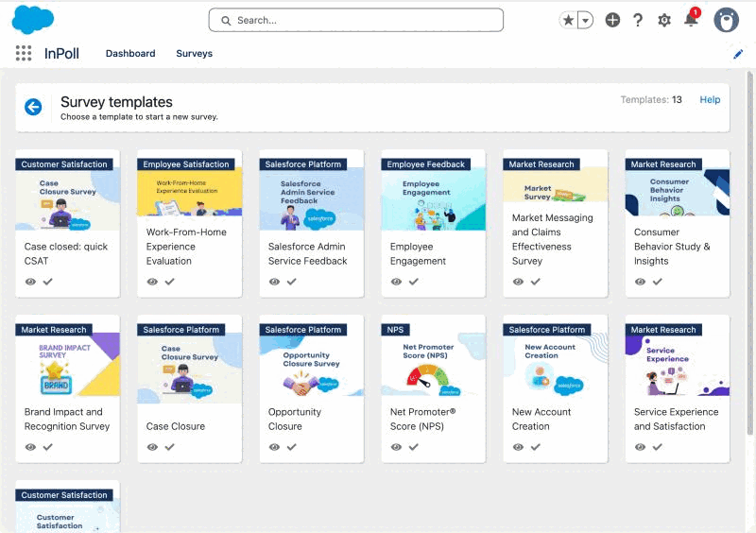Open the App Launcher dots grid

(x=23, y=53)
